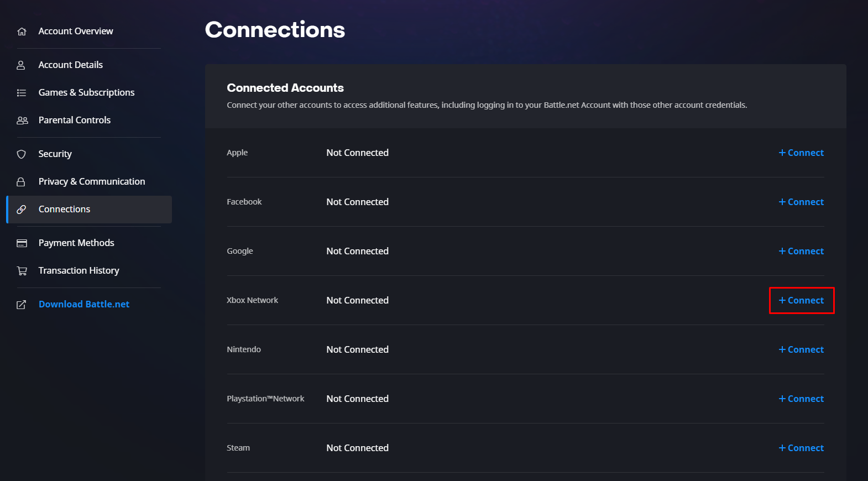Connect your Google account
The image size is (868, 481).
pyautogui.click(x=801, y=252)
